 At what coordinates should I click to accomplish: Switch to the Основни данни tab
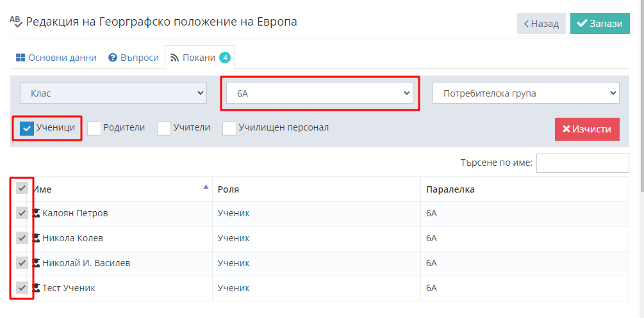(56, 58)
